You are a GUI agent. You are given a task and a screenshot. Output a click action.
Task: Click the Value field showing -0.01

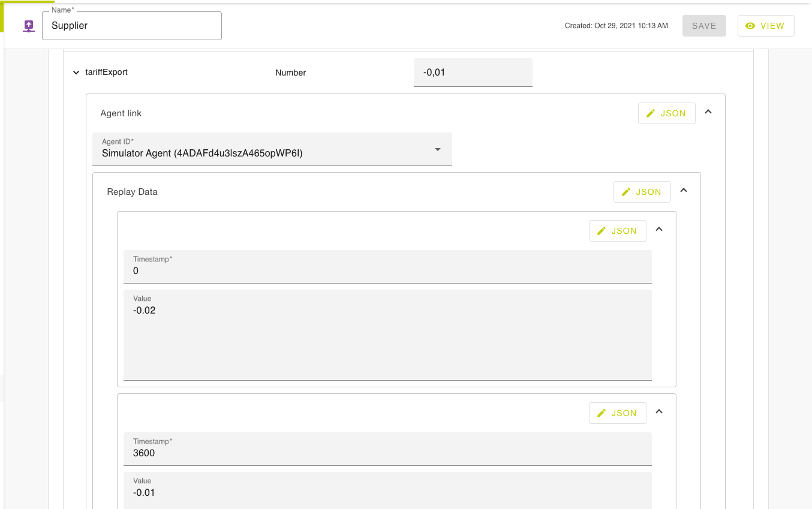[387, 493]
